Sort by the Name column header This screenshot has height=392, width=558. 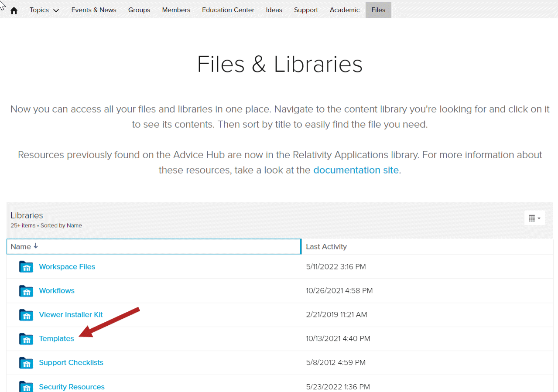click(154, 246)
